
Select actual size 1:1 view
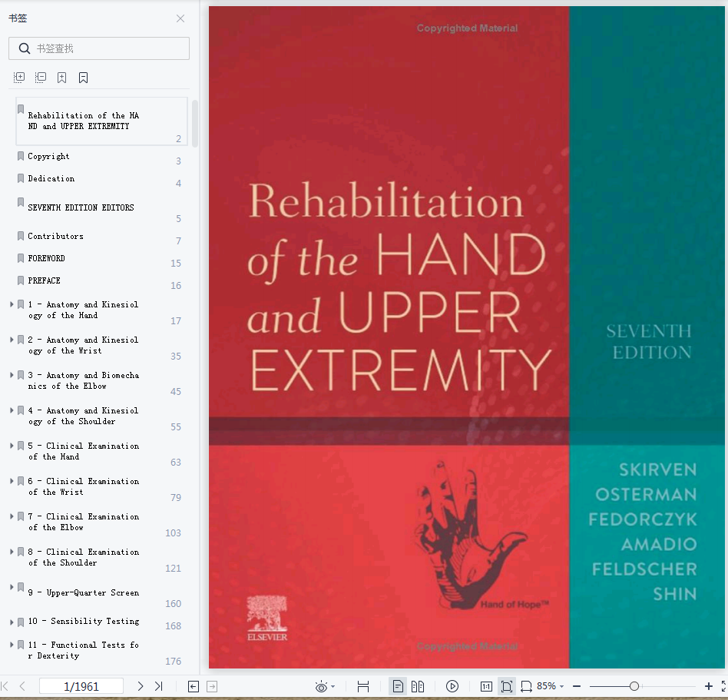tap(486, 686)
